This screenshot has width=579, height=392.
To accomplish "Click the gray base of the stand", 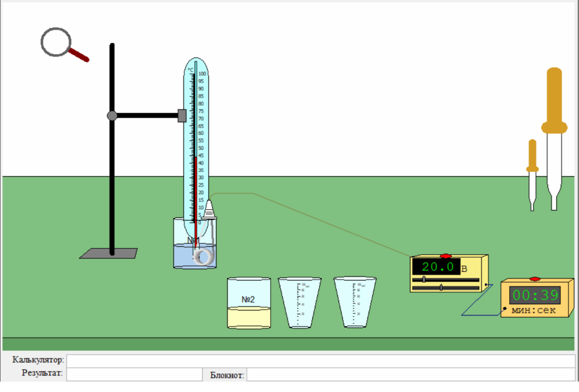I will tap(108, 254).
